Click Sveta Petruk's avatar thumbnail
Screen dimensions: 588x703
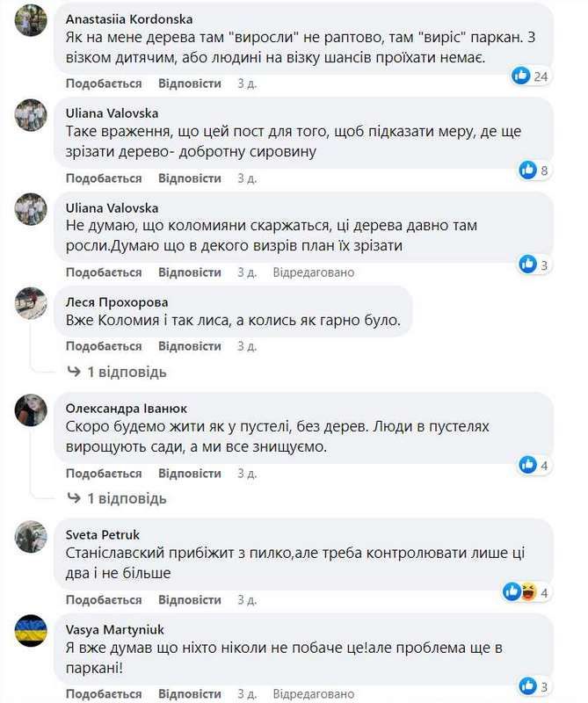30,536
